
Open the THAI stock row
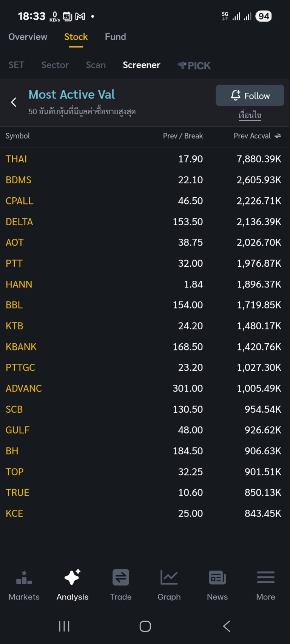(x=16, y=159)
